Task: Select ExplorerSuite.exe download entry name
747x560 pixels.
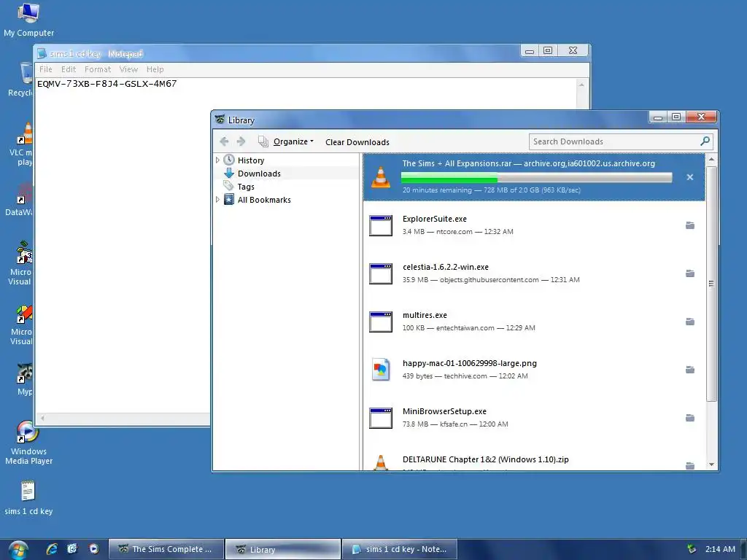Action: pyautogui.click(x=435, y=219)
